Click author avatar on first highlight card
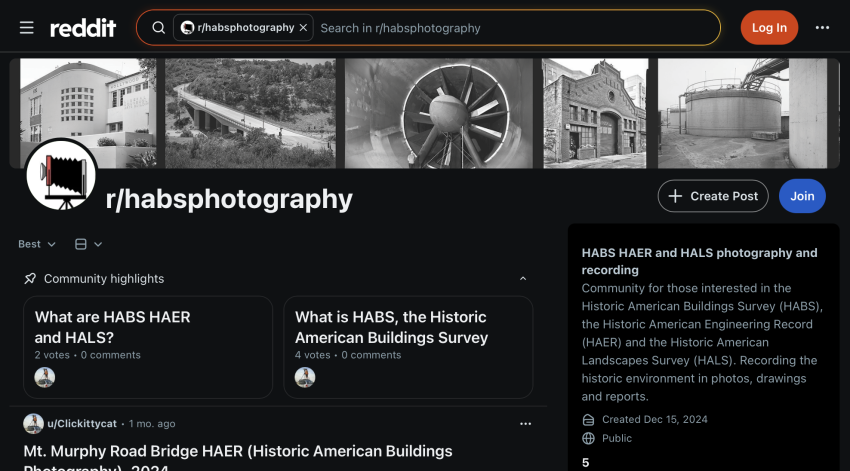 point(44,377)
